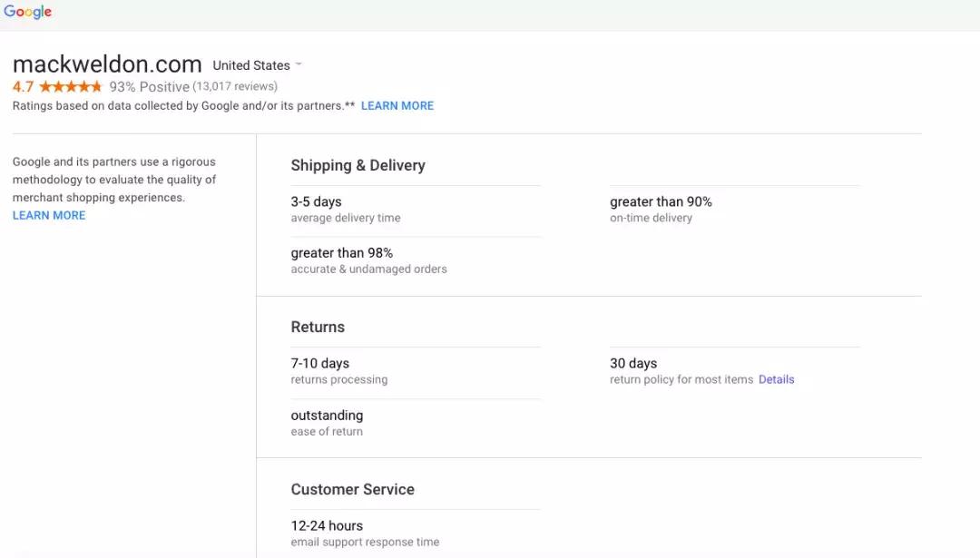Click the outstanding ease of return rating
The image size is (980, 558).
point(327,416)
